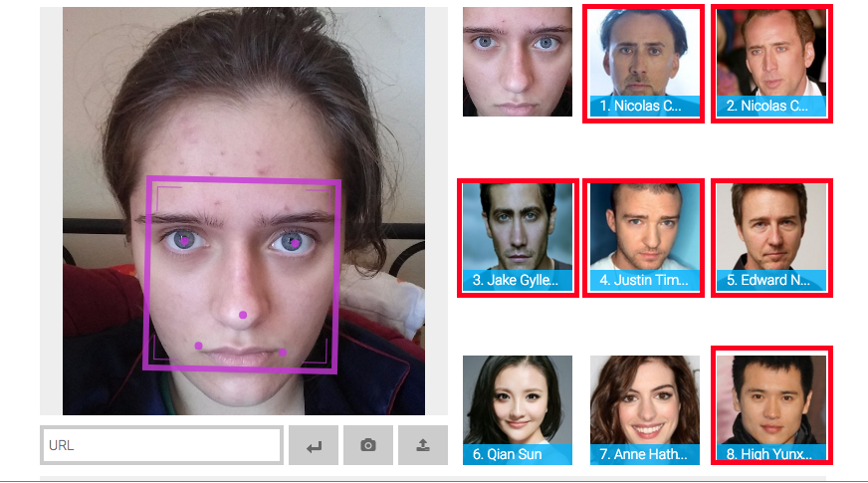Image resolution: width=868 pixels, height=483 pixels.
Task: Click the forehead in the uploaded photo
Action: 239,139
